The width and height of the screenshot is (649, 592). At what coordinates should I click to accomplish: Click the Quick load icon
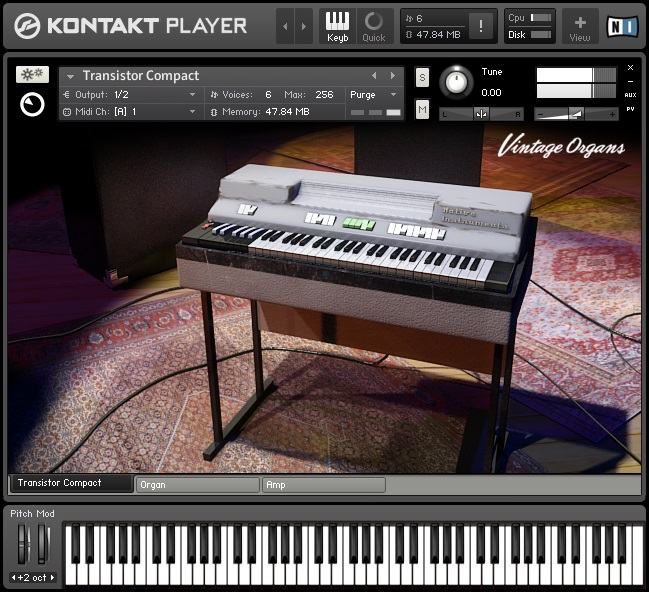[373, 26]
